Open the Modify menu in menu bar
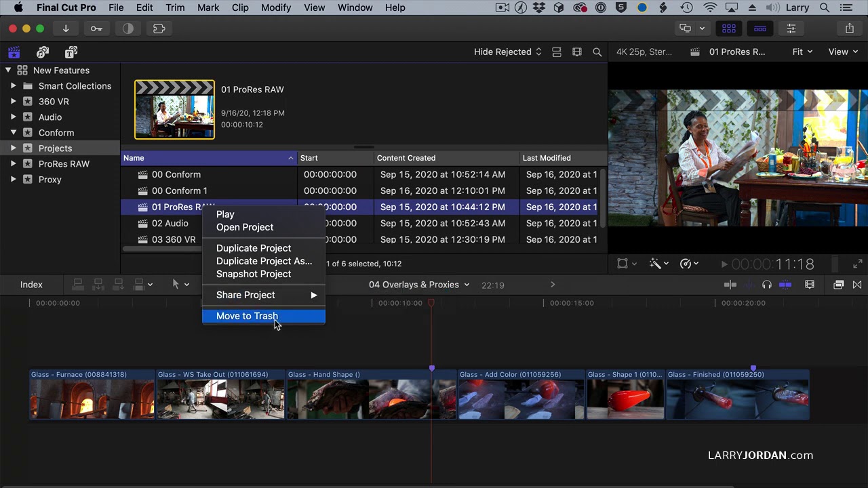868x488 pixels. point(276,7)
